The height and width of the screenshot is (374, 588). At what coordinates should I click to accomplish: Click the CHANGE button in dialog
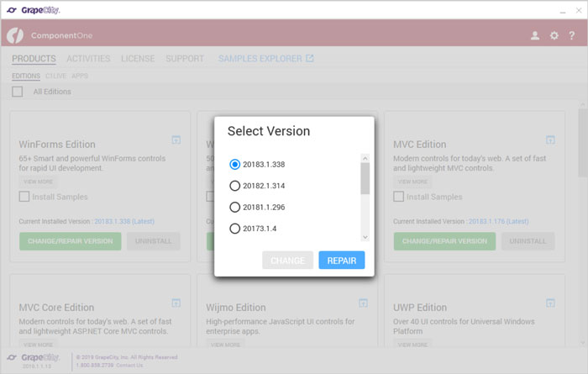coord(287,261)
